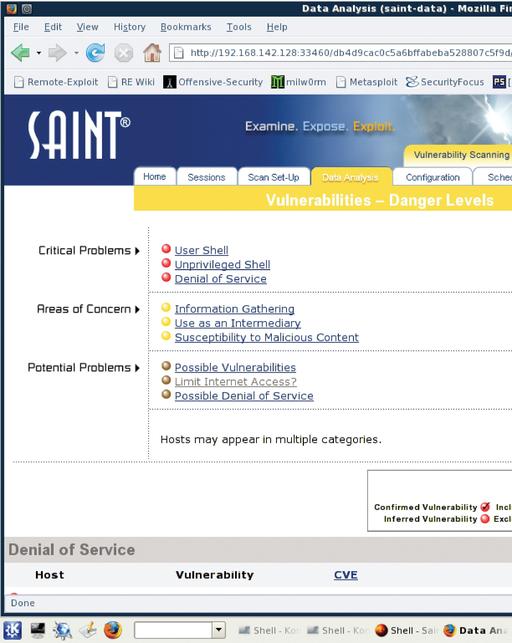Viewport: 512px width, 643px height.
Task: Open the KDE start menu icon
Action: click(x=12, y=630)
